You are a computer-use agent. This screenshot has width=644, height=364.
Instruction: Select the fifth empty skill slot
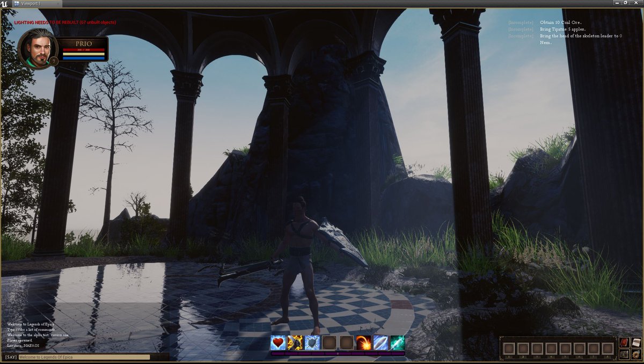coord(347,343)
